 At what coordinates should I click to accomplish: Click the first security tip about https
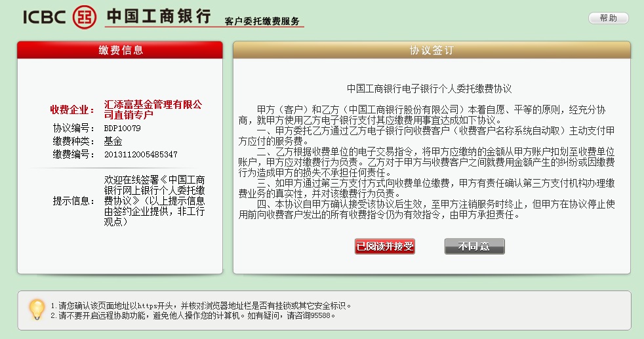(201, 306)
